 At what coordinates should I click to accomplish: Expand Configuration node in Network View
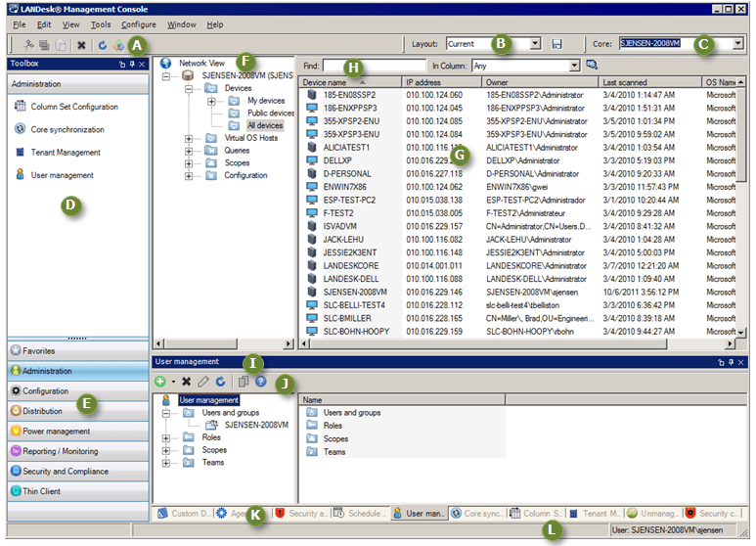point(189,176)
